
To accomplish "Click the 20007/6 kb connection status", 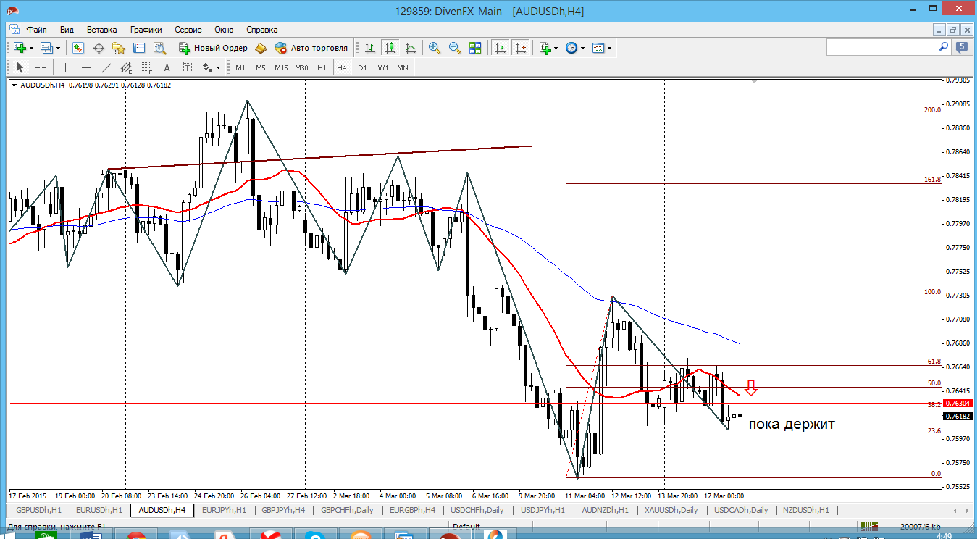I will pyautogui.click(x=921, y=527).
